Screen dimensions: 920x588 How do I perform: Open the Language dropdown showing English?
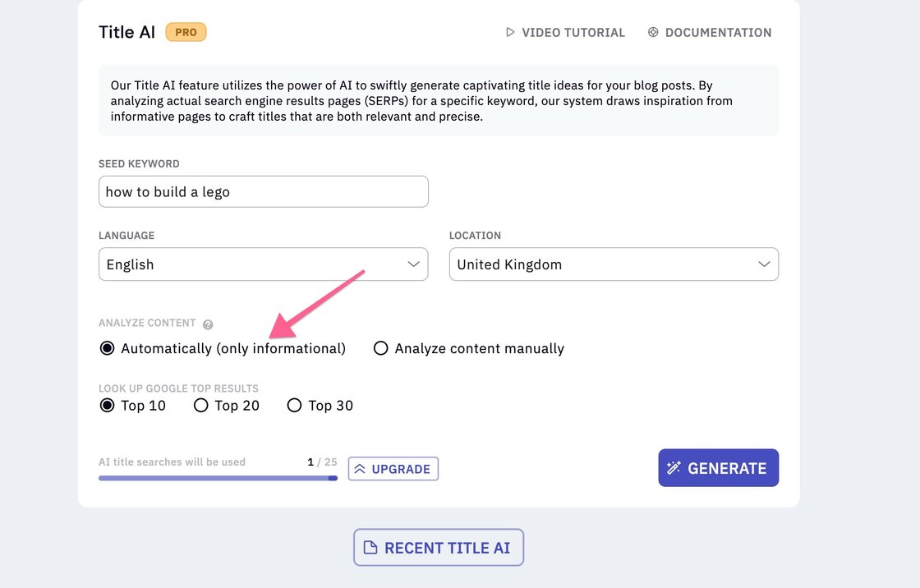(264, 264)
